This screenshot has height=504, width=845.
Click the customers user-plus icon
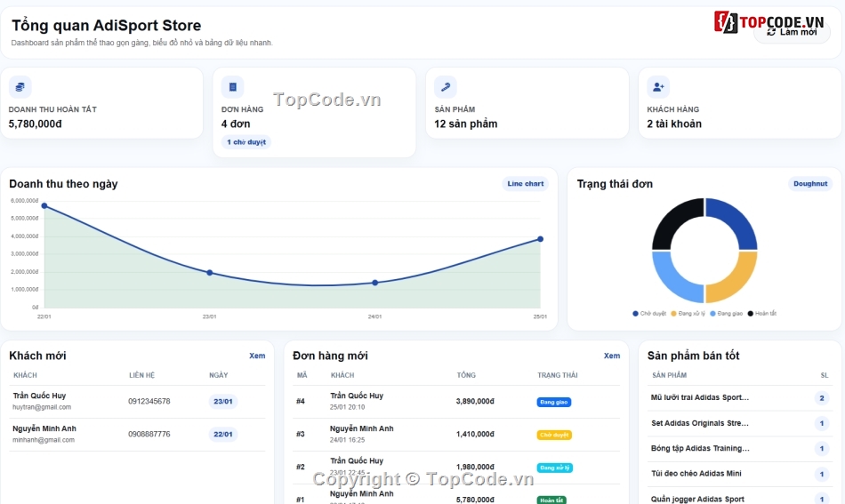(658, 87)
